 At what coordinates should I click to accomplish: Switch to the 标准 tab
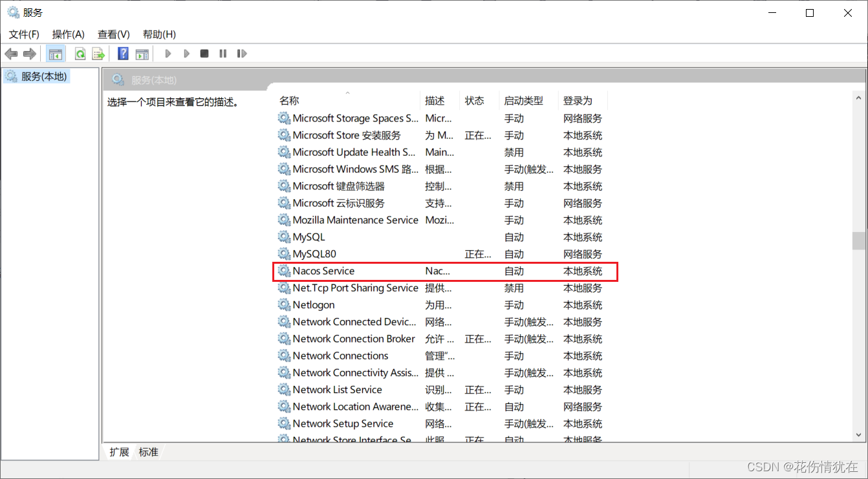149,452
